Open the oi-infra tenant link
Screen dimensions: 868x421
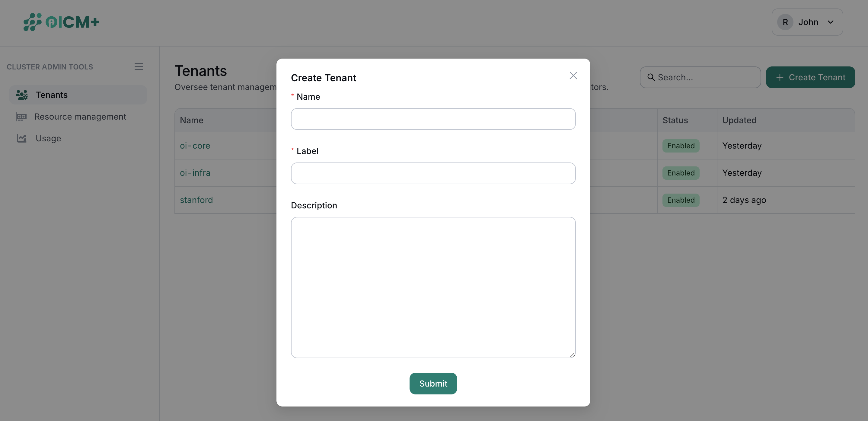[x=195, y=172]
